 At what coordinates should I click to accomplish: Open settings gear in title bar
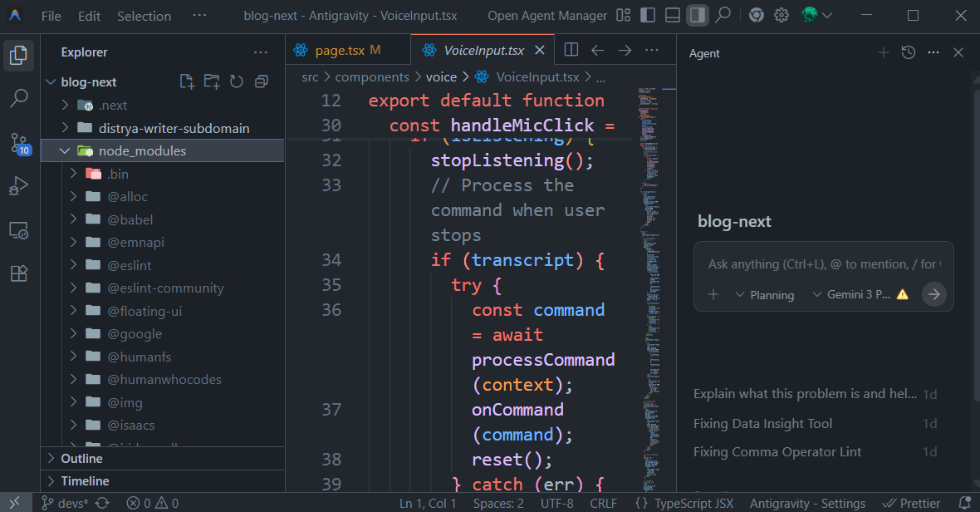[782, 16]
